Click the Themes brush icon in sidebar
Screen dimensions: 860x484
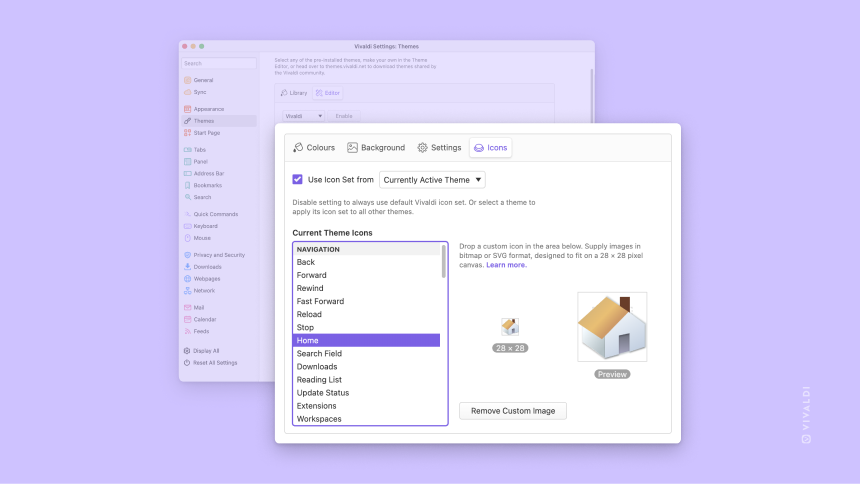click(188, 121)
